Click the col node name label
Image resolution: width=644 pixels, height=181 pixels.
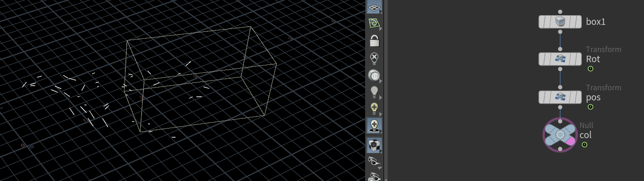click(585, 135)
